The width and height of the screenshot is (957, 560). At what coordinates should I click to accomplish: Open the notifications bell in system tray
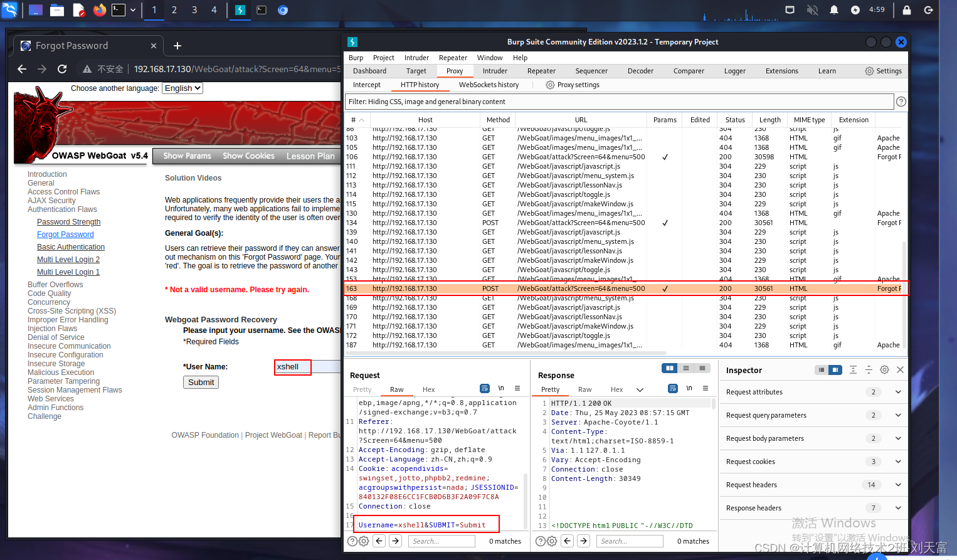point(833,10)
